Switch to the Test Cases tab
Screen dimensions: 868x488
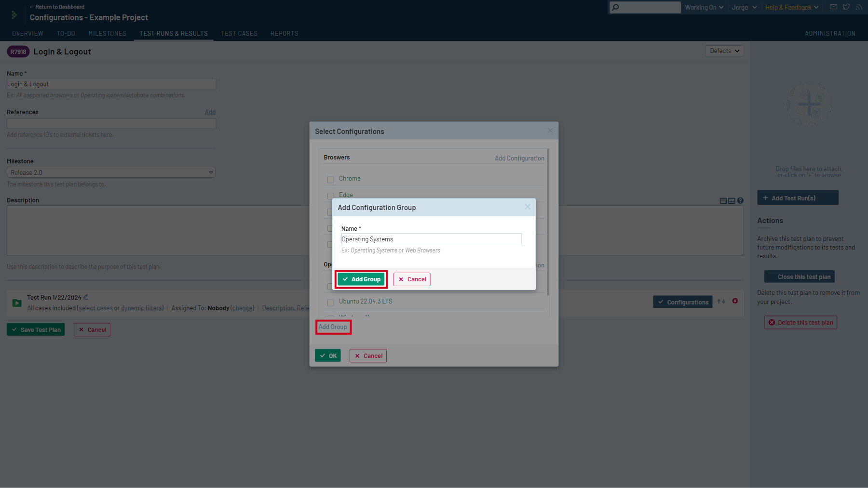tap(239, 33)
